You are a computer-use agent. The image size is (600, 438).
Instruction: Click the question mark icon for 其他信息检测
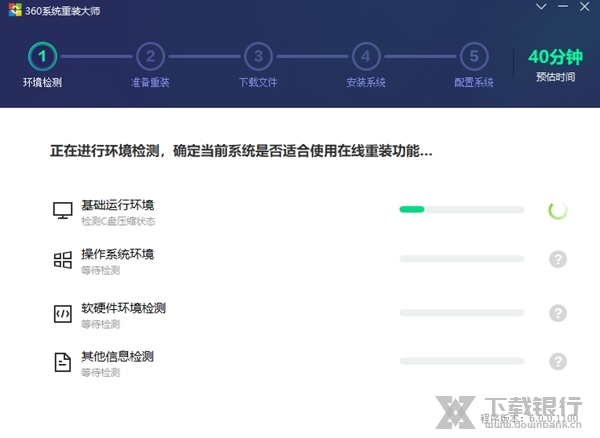558,361
